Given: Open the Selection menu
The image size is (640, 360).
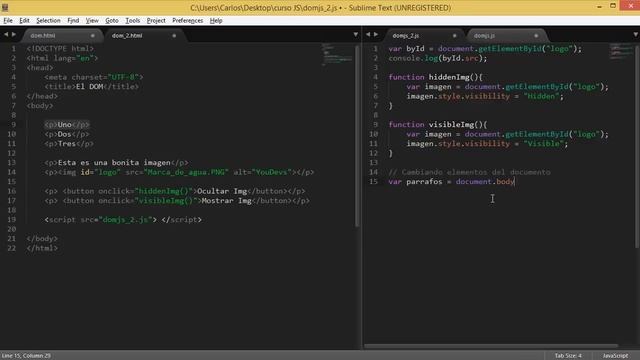Looking at the screenshot, I should 48,20.
